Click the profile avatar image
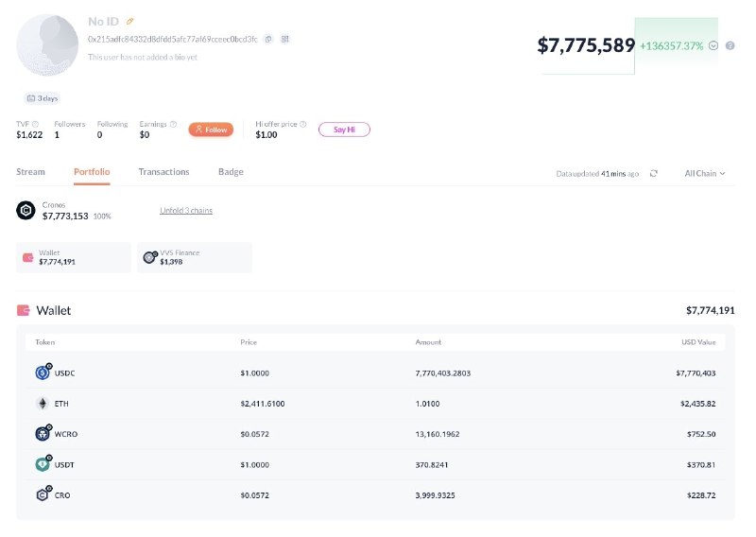Image resolution: width=756 pixels, height=537 pixels. (x=47, y=44)
